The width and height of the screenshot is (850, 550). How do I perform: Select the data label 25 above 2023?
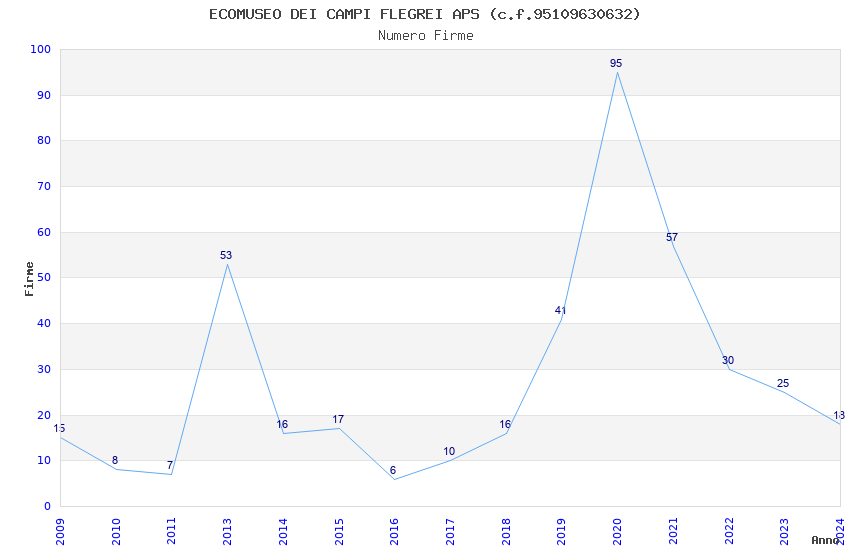tap(783, 384)
